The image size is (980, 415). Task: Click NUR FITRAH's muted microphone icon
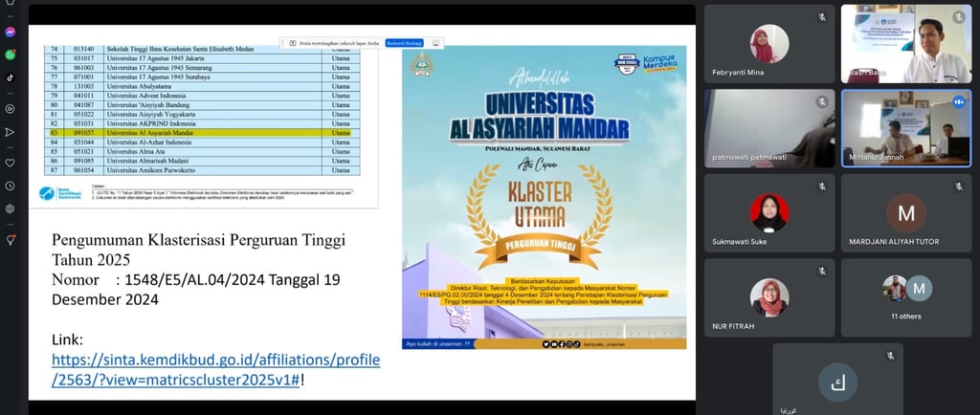[x=822, y=272]
